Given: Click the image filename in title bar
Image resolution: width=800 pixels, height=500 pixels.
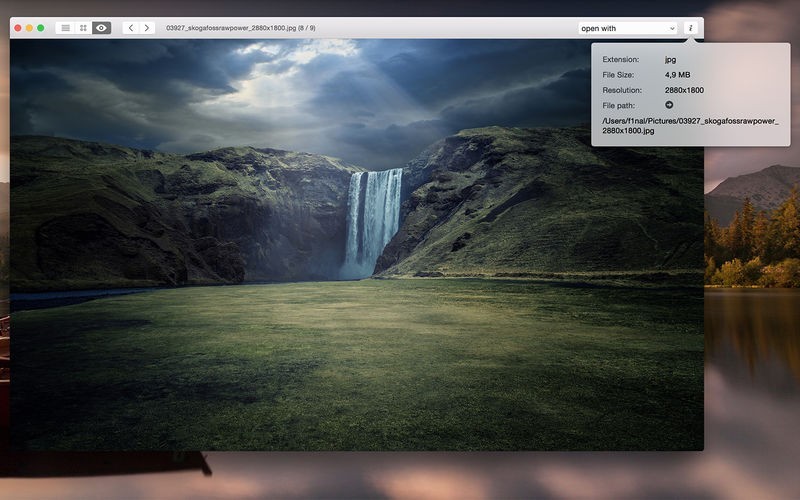Looking at the screenshot, I should coord(240,28).
